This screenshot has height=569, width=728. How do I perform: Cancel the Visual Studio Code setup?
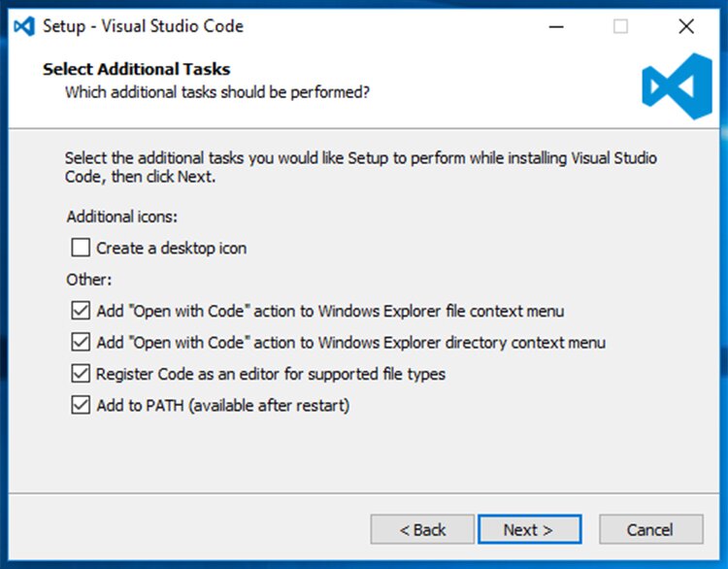pyautogui.click(x=651, y=529)
